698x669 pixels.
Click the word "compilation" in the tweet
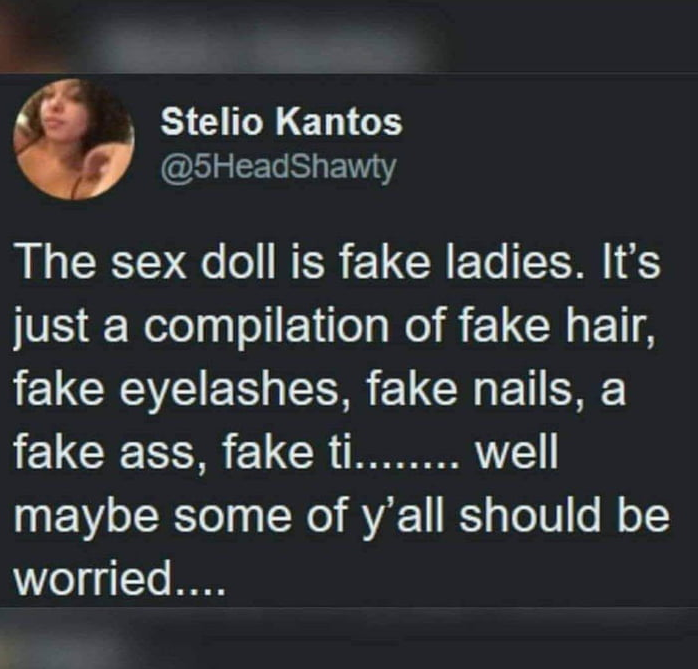[x=266, y=328]
